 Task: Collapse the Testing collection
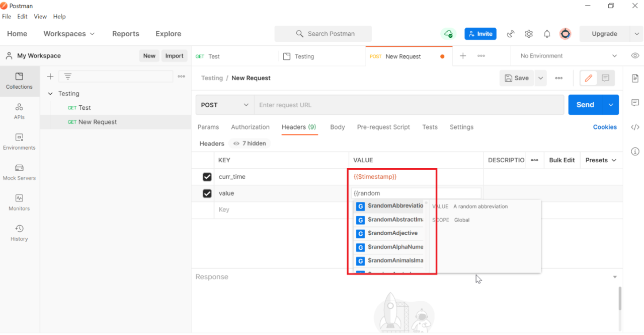[x=50, y=93]
